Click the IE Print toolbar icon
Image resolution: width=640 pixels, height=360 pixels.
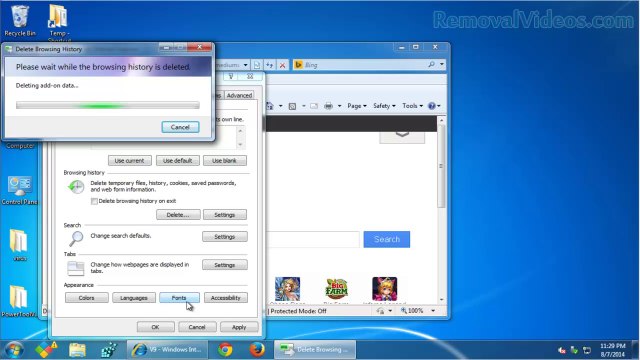[x=328, y=106]
